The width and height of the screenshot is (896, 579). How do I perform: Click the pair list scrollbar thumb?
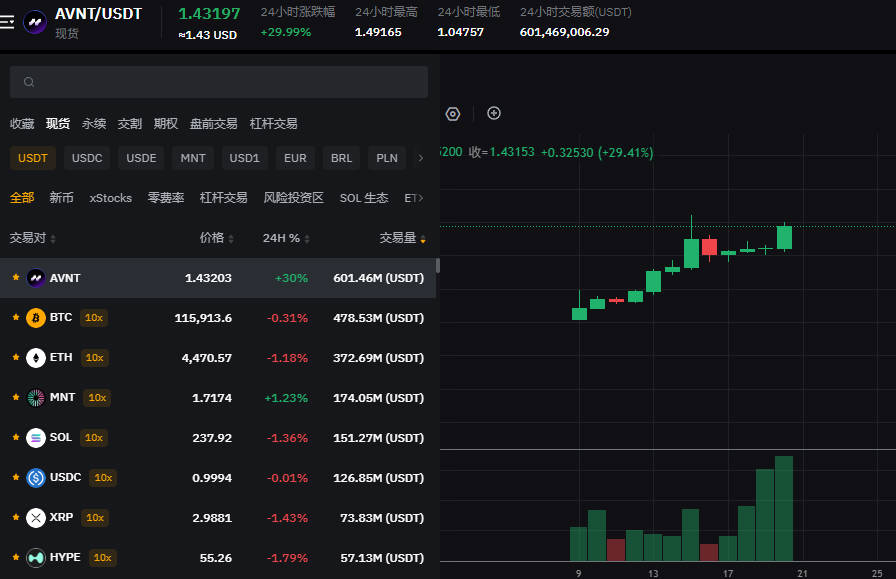click(x=438, y=265)
